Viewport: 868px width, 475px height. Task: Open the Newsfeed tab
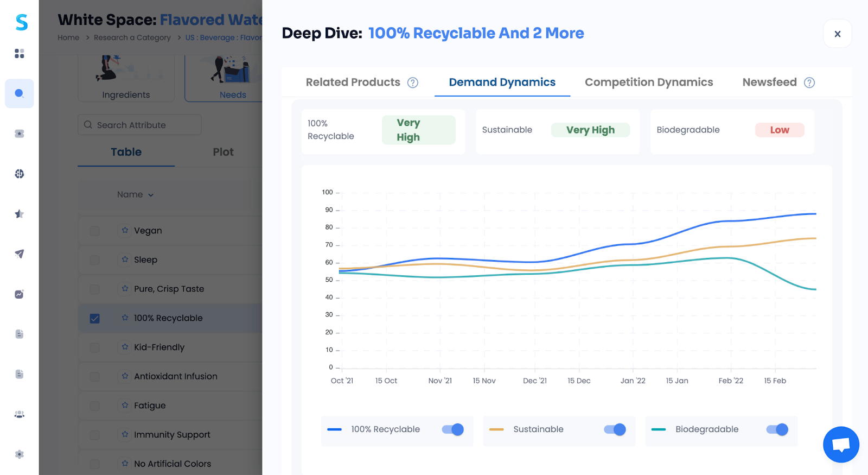tap(769, 82)
